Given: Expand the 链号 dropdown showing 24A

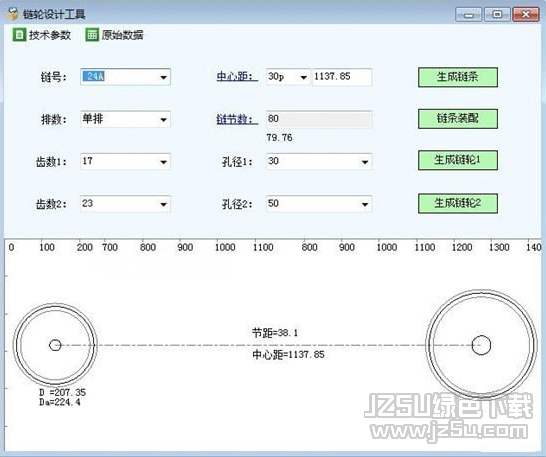Looking at the screenshot, I should tap(125, 77).
